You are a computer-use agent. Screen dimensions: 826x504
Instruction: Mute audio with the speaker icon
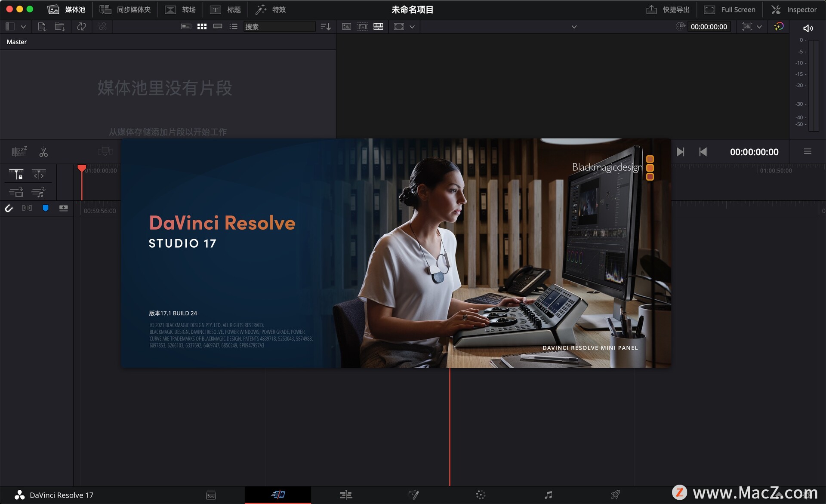click(x=808, y=28)
